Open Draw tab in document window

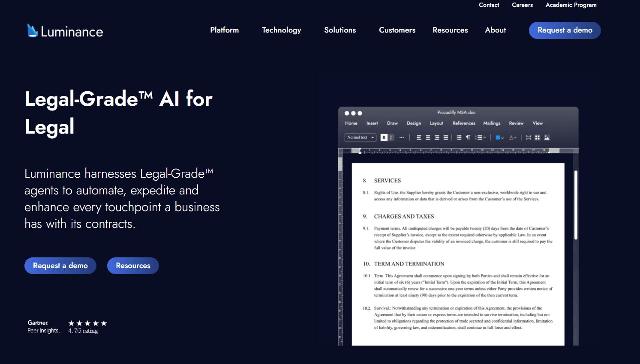pyautogui.click(x=392, y=123)
